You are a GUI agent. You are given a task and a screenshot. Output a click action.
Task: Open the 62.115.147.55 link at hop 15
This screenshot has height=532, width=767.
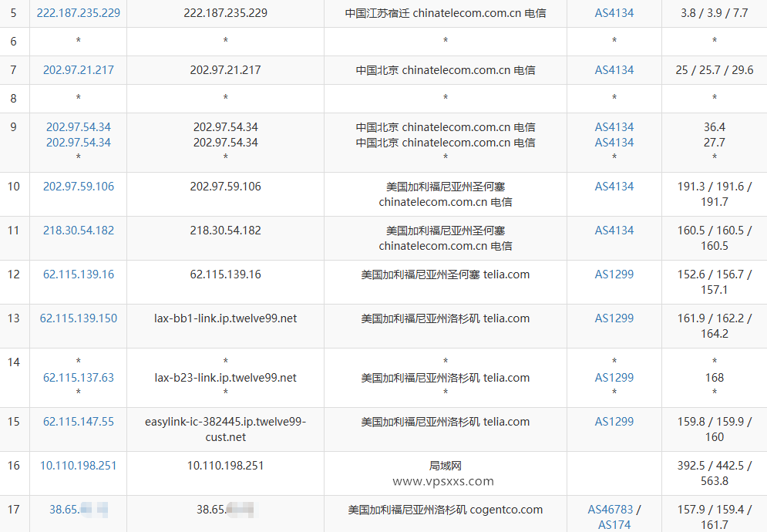click(x=77, y=421)
